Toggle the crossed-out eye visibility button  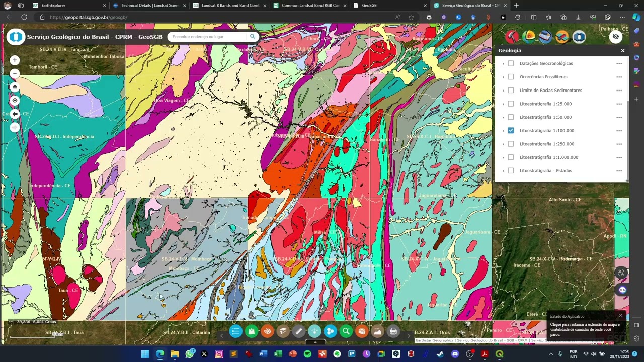point(616,37)
